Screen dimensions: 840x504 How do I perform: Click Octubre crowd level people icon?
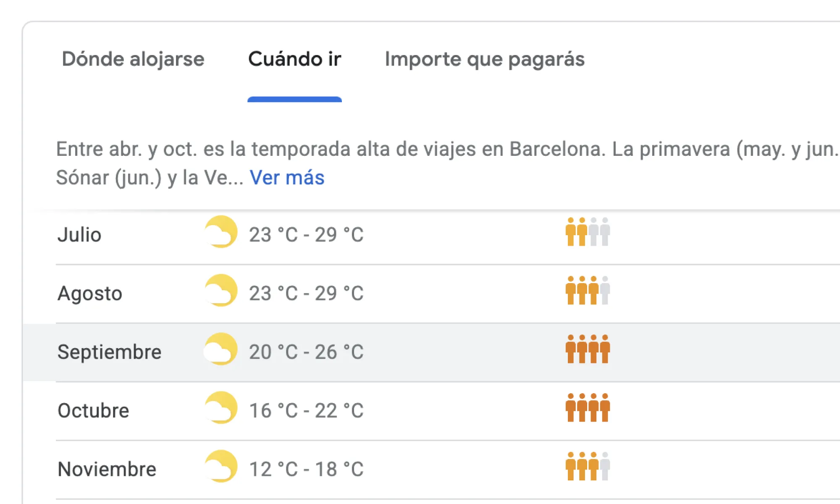588,408
